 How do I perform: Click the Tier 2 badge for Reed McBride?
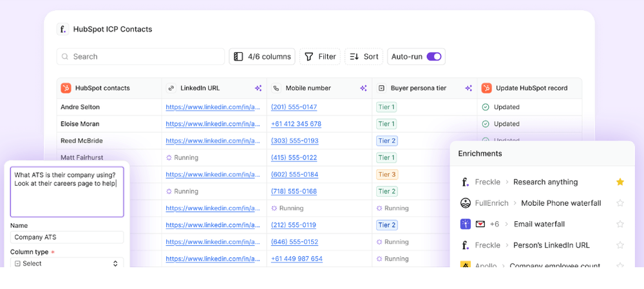387,141
